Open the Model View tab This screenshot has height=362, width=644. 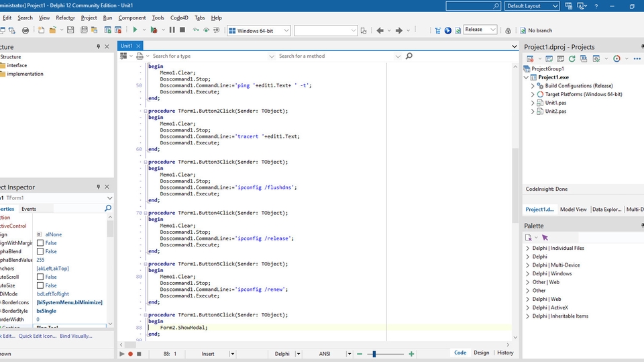click(574, 210)
